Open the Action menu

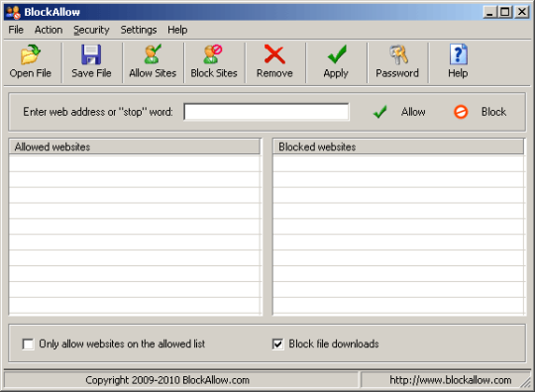(49, 30)
